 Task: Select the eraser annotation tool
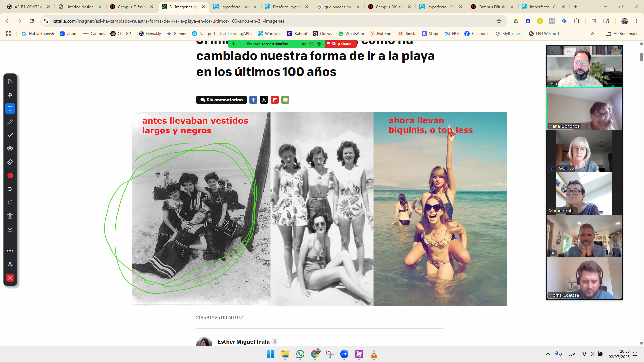point(10,162)
